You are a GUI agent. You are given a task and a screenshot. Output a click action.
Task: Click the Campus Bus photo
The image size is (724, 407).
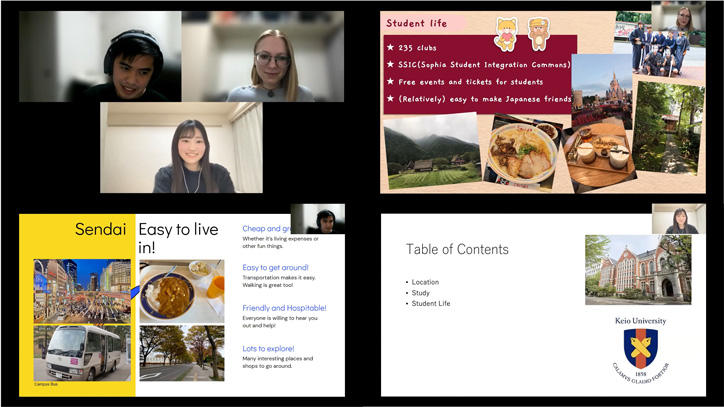[x=81, y=351]
